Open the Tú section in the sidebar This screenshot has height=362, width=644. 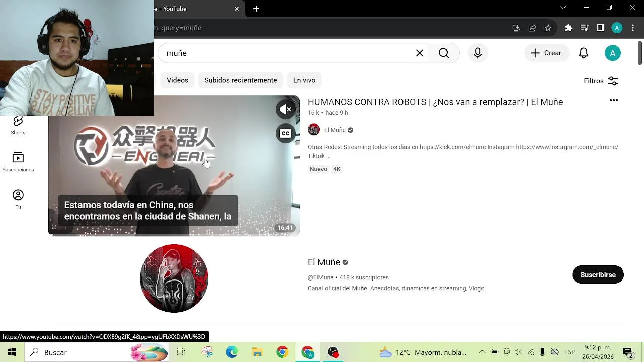(18, 199)
